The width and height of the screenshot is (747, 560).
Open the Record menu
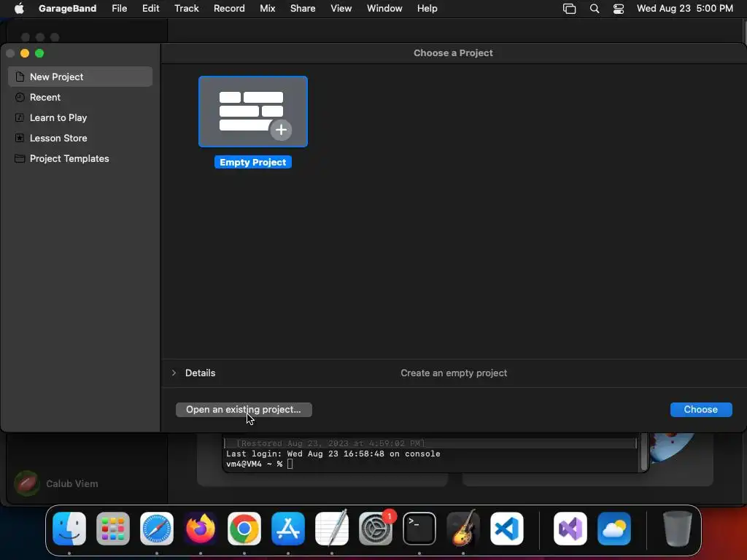click(229, 9)
